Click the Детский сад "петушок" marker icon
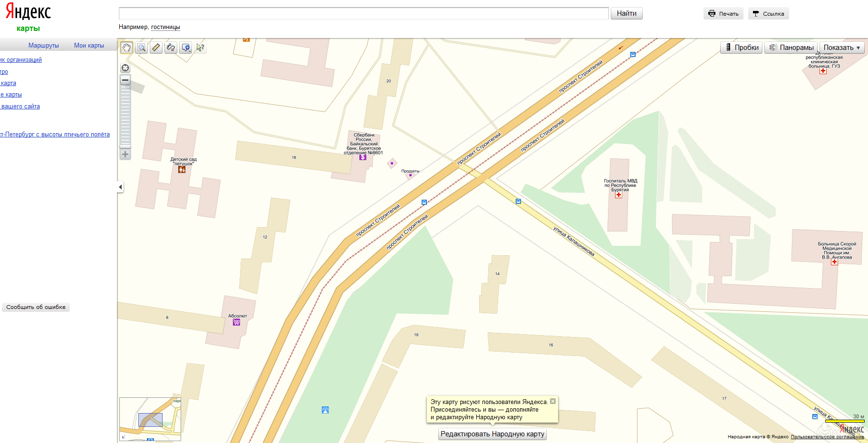This screenshot has width=868, height=443. pyautogui.click(x=182, y=169)
